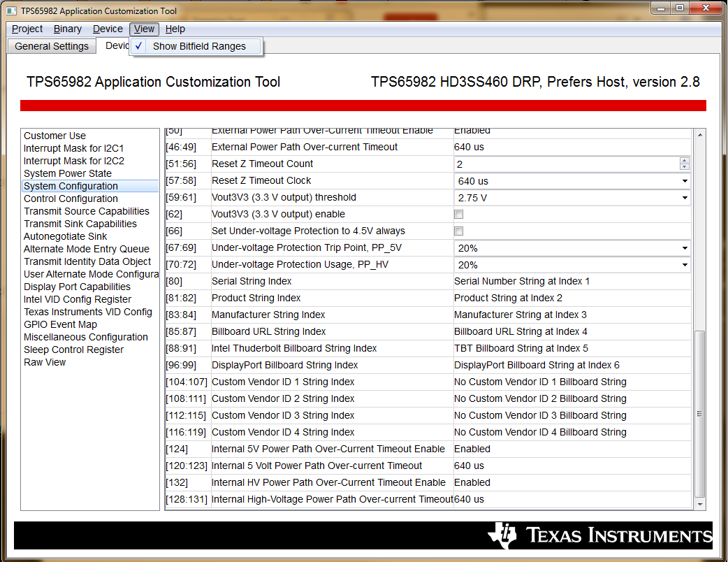This screenshot has width=728, height=562.
Task: Open the Project menu
Action: [x=26, y=29]
